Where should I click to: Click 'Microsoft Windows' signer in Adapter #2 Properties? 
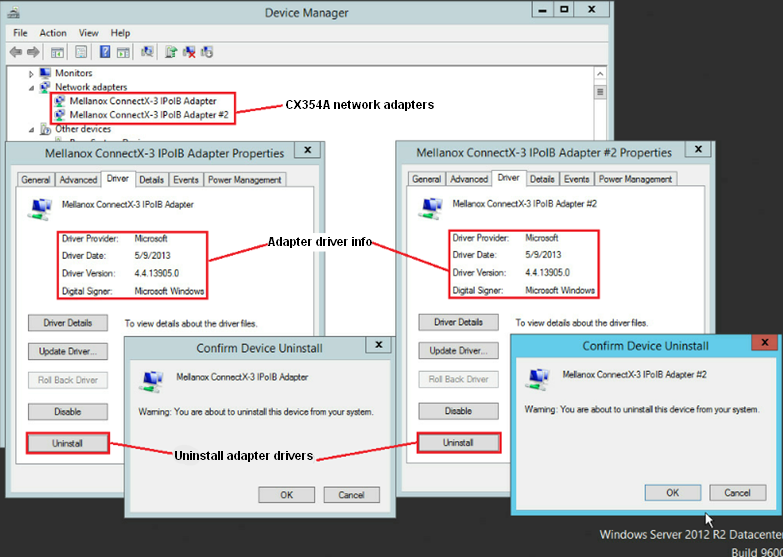click(x=560, y=290)
